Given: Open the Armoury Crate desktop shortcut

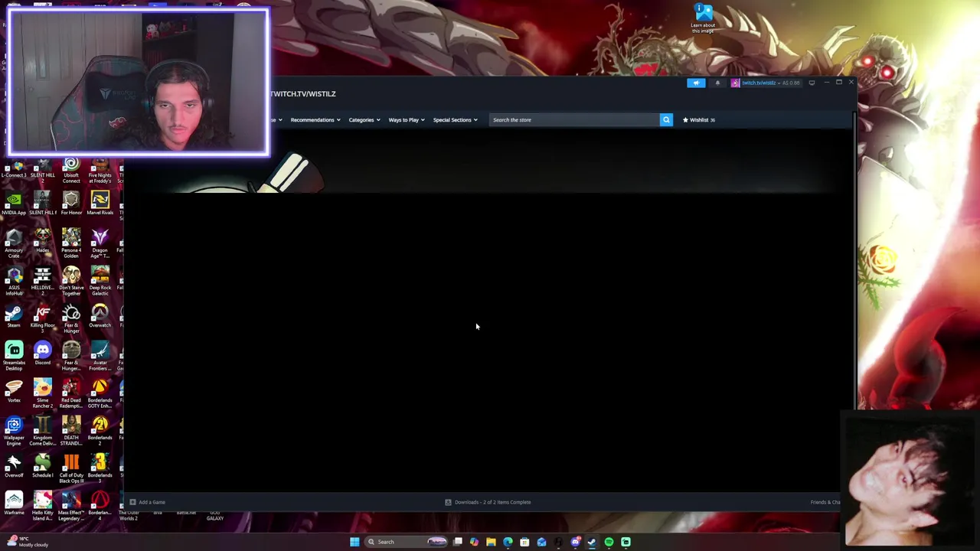Looking at the screenshot, I should (14, 243).
